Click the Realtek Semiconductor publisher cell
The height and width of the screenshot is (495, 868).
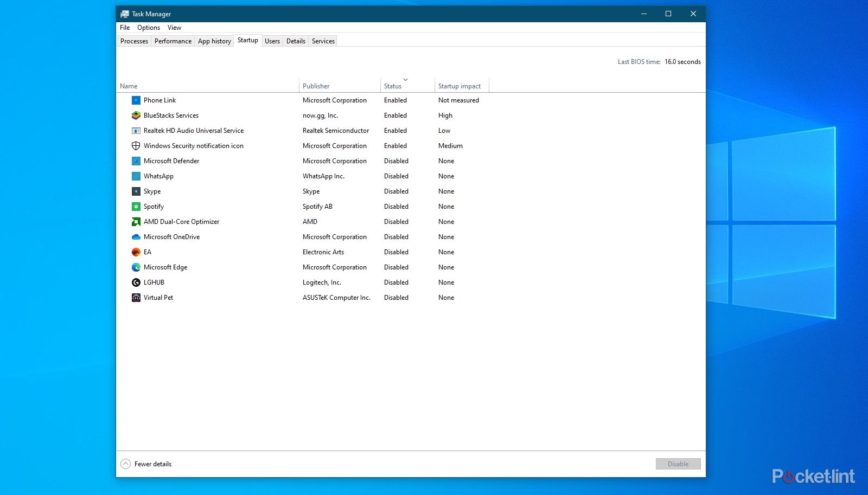coord(336,131)
